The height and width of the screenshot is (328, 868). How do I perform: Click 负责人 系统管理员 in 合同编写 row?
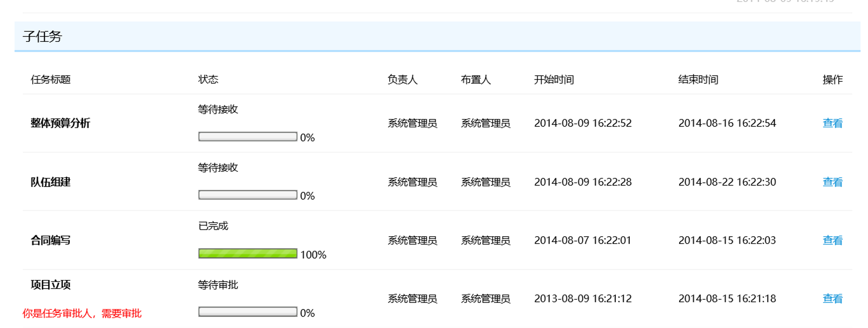point(412,241)
